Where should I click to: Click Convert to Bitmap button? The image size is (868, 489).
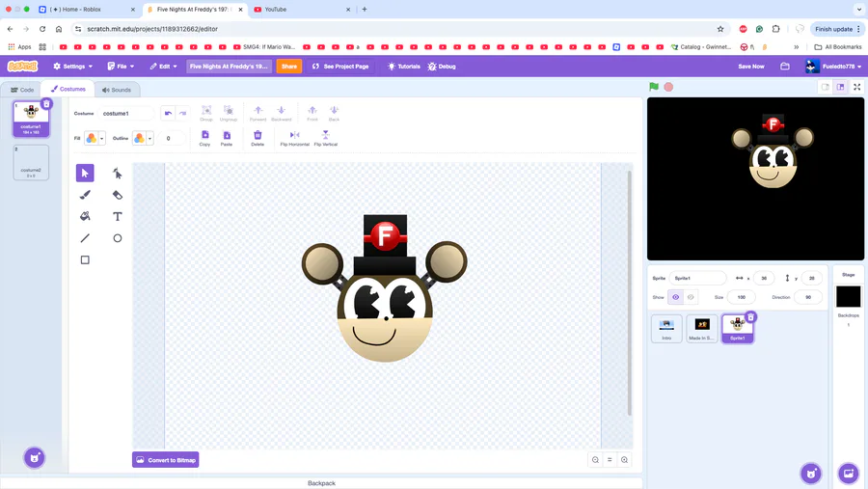pos(166,460)
